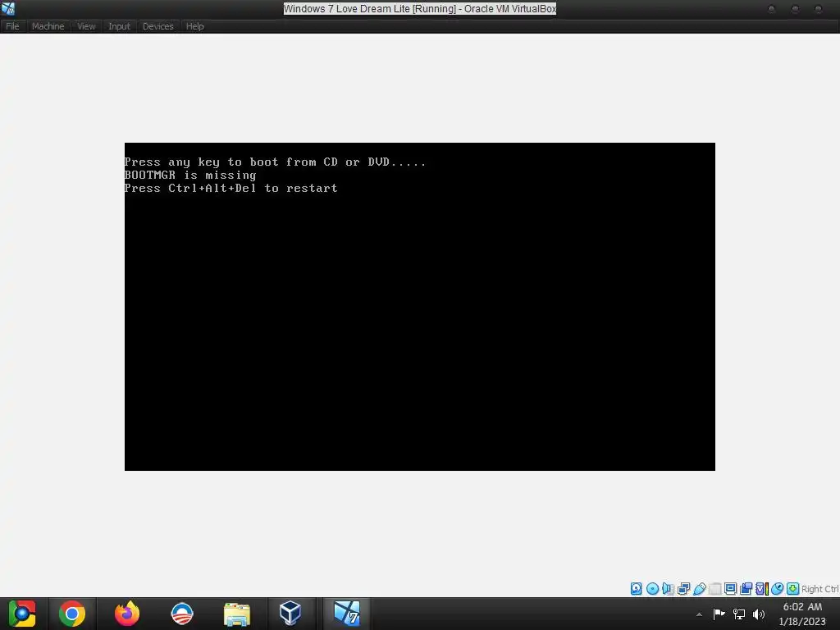Viewport: 840px width, 630px height.
Task: Open Windows Explorer from the taskbar
Action: coord(237,614)
